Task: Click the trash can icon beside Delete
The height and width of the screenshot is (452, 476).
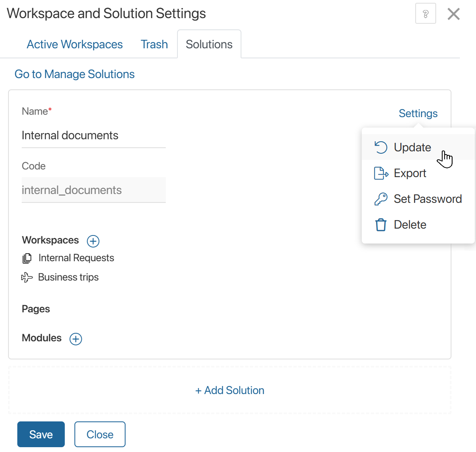Action: tap(381, 225)
